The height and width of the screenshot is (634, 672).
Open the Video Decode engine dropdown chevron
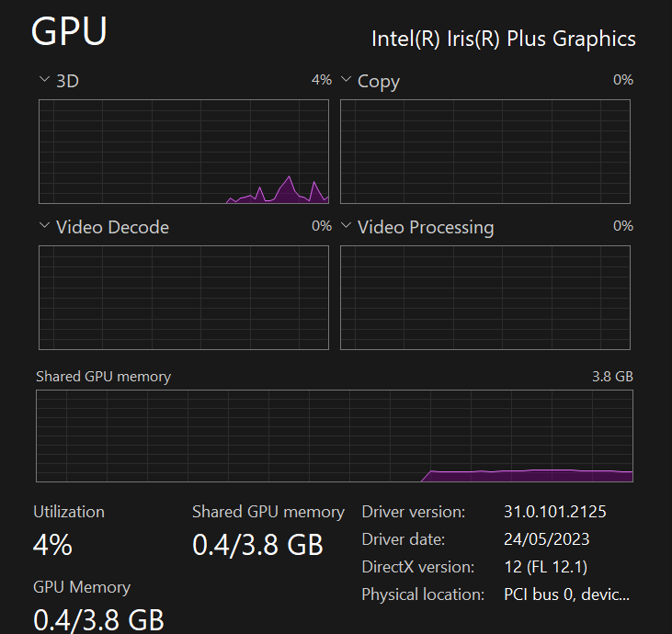[x=44, y=225]
